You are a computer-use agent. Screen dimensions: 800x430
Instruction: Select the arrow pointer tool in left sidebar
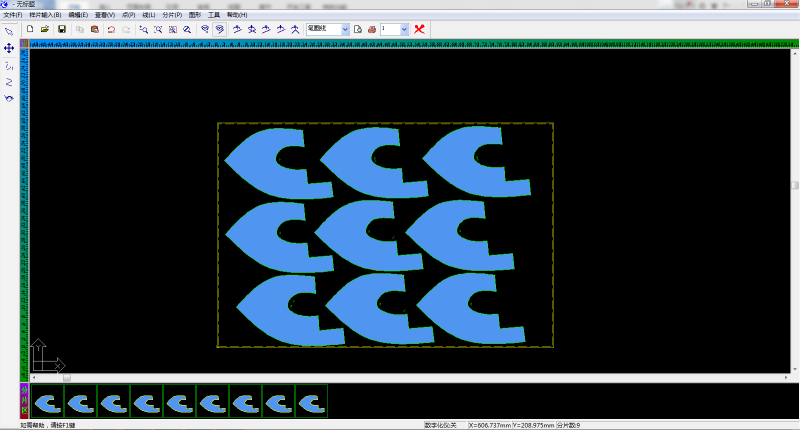pyautogui.click(x=9, y=31)
